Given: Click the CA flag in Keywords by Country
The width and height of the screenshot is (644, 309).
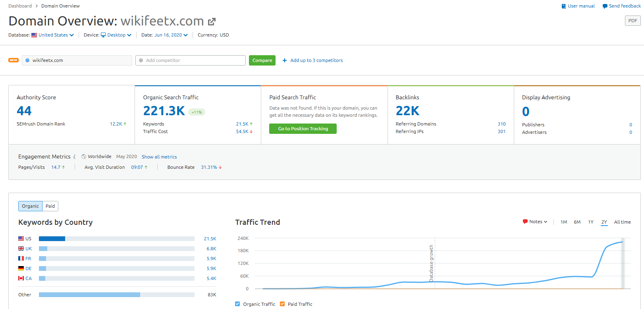Looking at the screenshot, I should click(21, 278).
